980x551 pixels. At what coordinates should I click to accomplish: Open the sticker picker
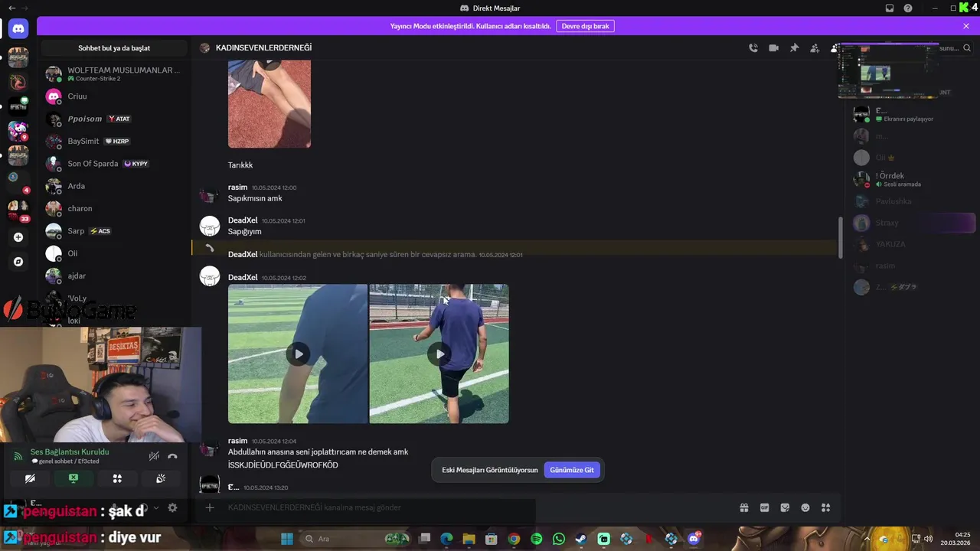(x=785, y=507)
